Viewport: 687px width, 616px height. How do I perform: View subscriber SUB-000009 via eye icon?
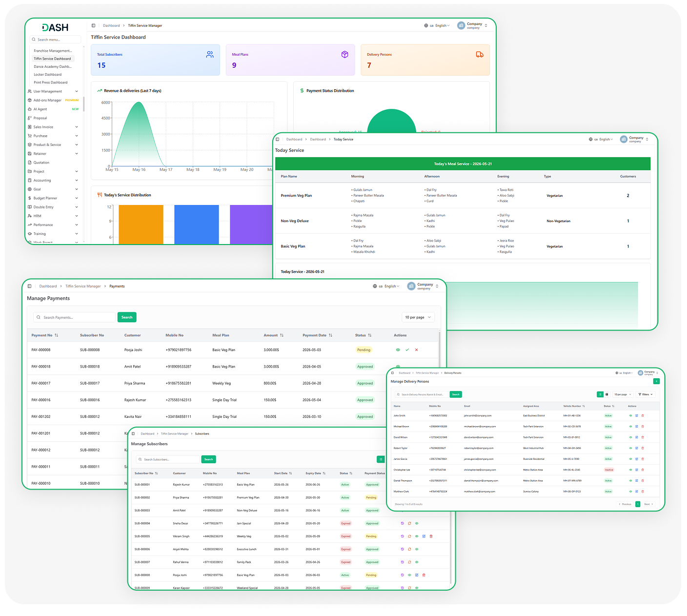tap(417, 588)
